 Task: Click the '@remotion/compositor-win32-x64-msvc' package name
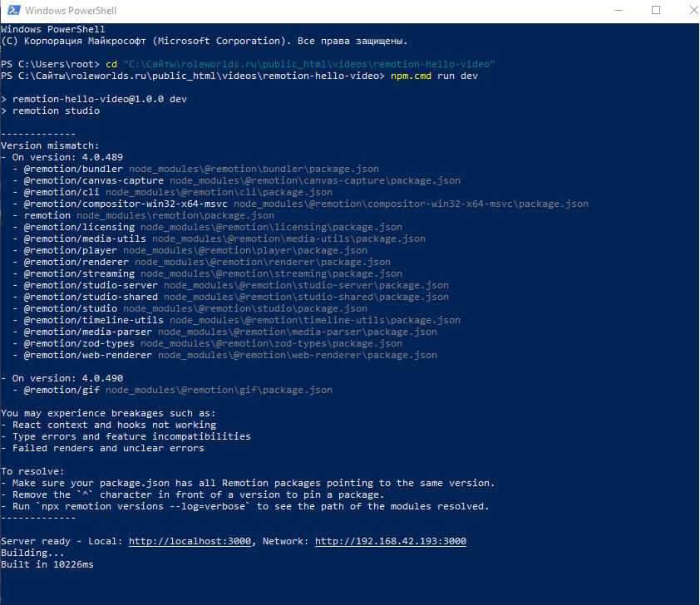coord(126,204)
